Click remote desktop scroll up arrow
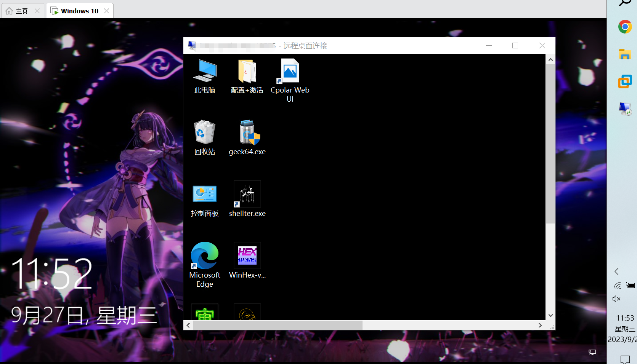This screenshot has height=364, width=637. click(550, 59)
